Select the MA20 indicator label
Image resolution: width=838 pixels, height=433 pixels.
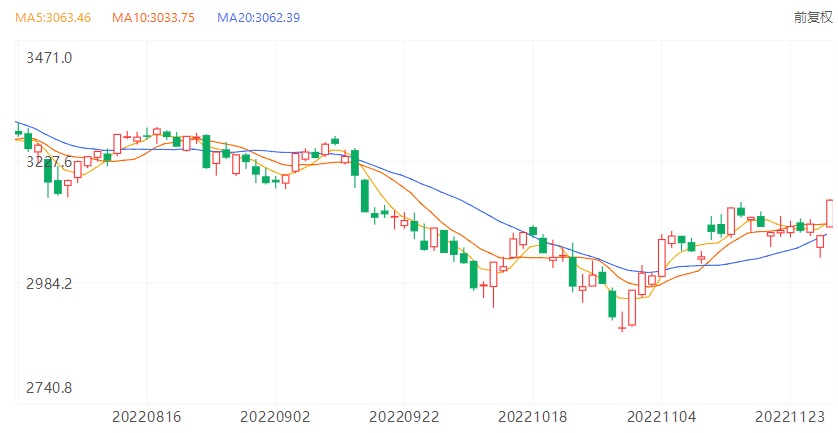point(258,18)
